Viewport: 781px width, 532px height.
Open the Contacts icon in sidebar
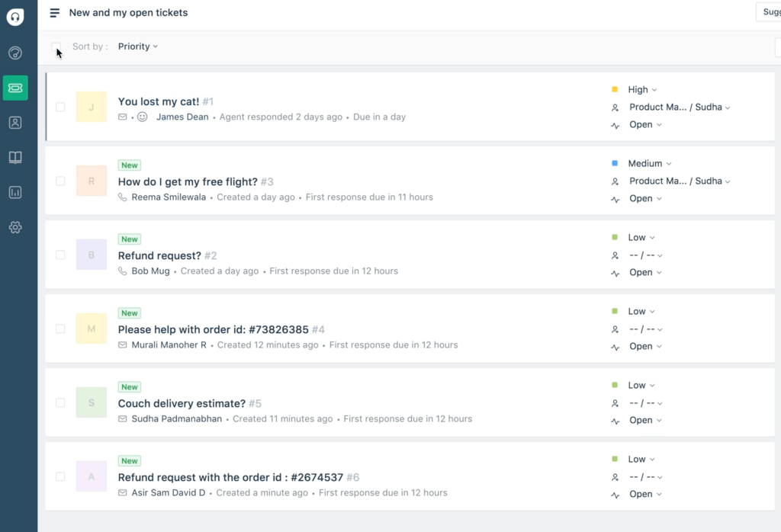(15, 123)
